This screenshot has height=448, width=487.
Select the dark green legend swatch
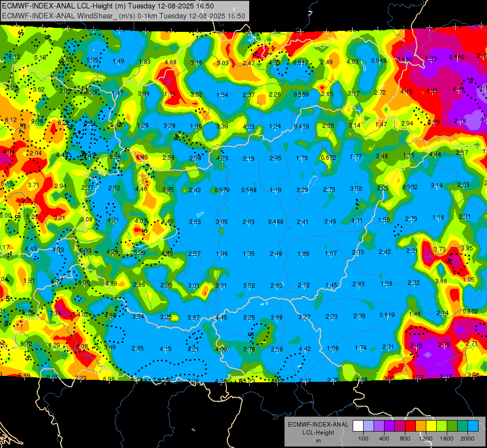pyautogui.click(x=452, y=426)
